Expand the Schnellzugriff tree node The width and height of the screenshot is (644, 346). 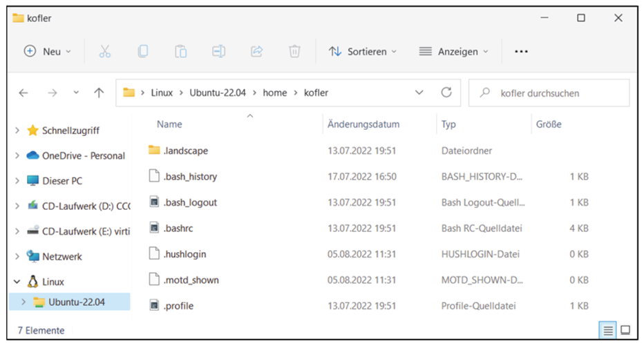[17, 131]
